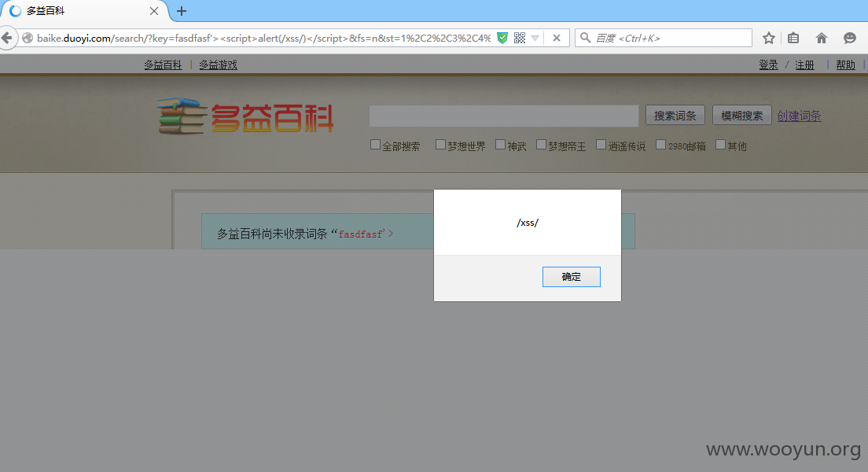Check the 梦想帝王 checkbox

click(x=542, y=145)
